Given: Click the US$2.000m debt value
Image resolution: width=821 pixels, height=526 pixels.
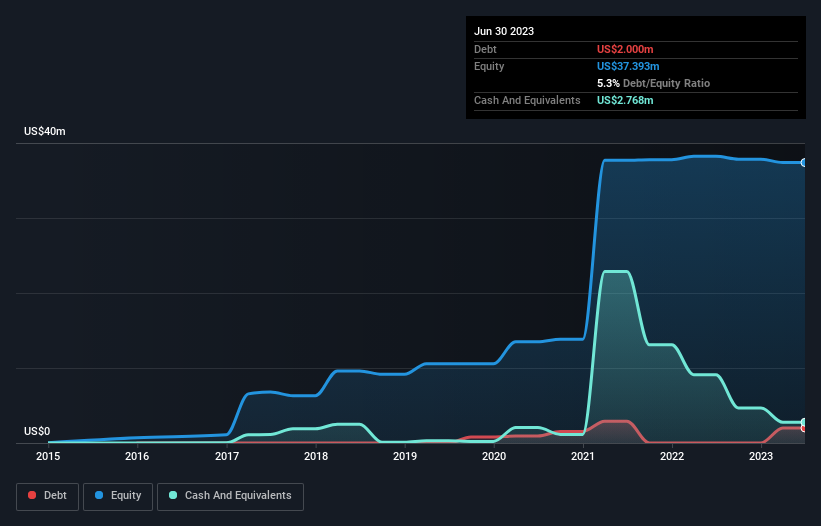Looking at the screenshot, I should 625,49.
